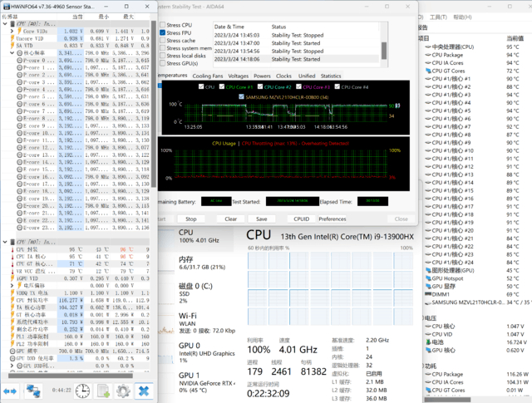Enable the Stress CPU checkbox

tap(163, 25)
